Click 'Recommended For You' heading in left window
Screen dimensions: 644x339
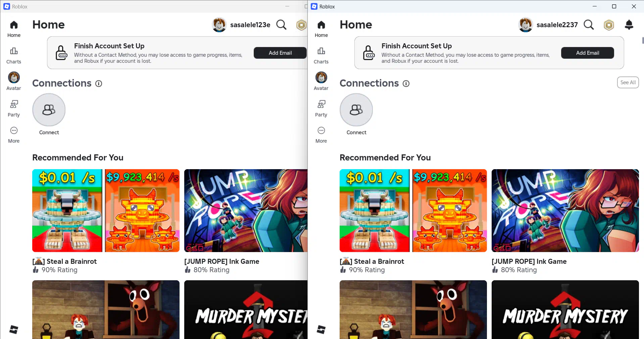click(x=78, y=158)
